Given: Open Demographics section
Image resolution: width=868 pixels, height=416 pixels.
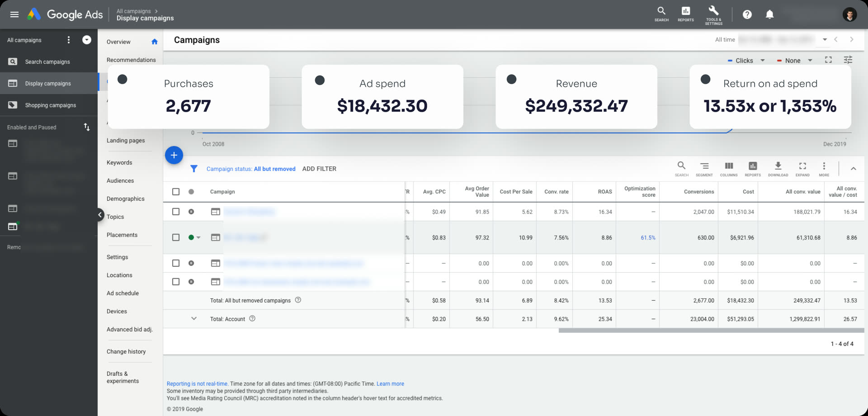Looking at the screenshot, I should [126, 199].
